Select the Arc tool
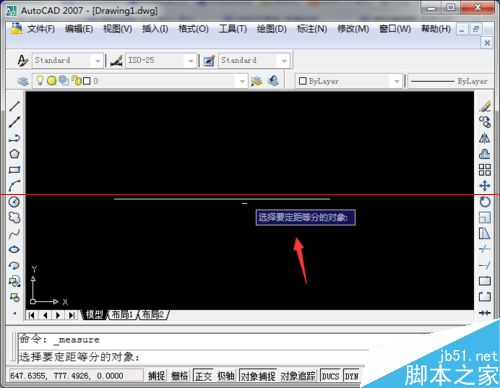Image resolution: width=500 pixels, height=388 pixels. 14,186
